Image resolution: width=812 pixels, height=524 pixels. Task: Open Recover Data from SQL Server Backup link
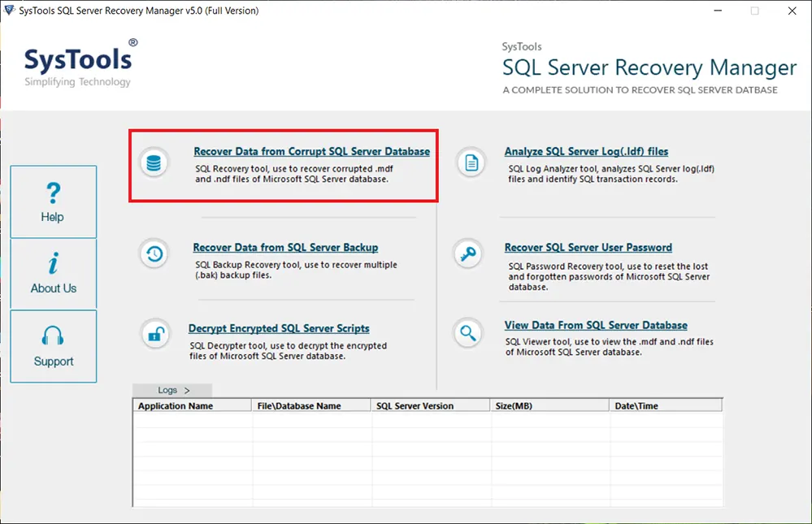(285, 248)
